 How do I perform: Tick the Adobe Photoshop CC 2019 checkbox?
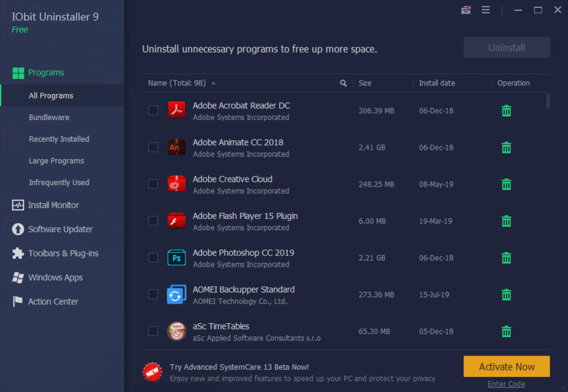(x=153, y=257)
